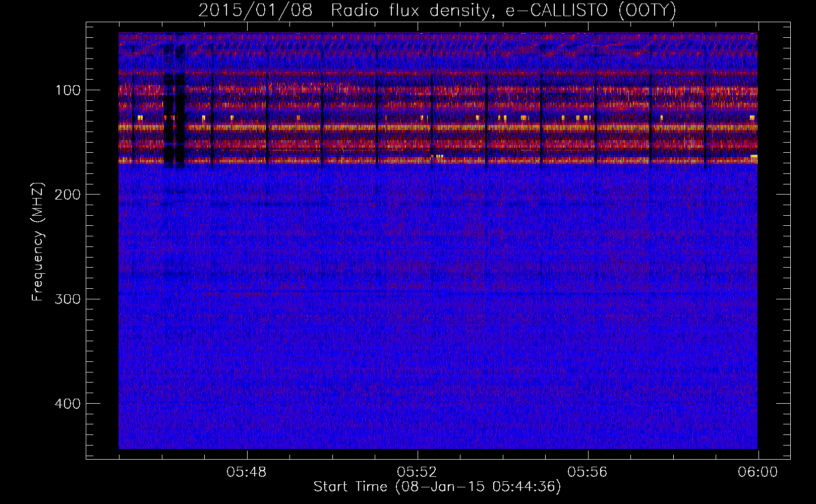Click the '400' frequency tick label
This screenshot has width=816, height=504.
67,404
